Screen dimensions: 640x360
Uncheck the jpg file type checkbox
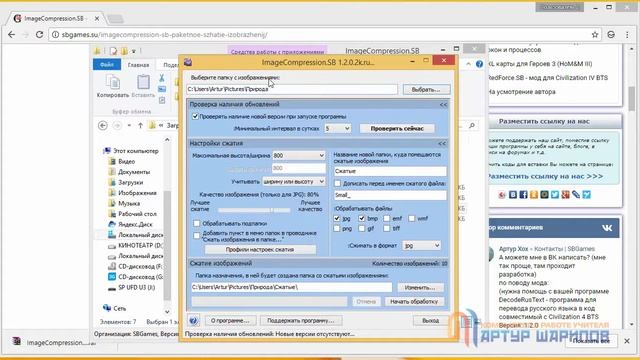[337, 218]
